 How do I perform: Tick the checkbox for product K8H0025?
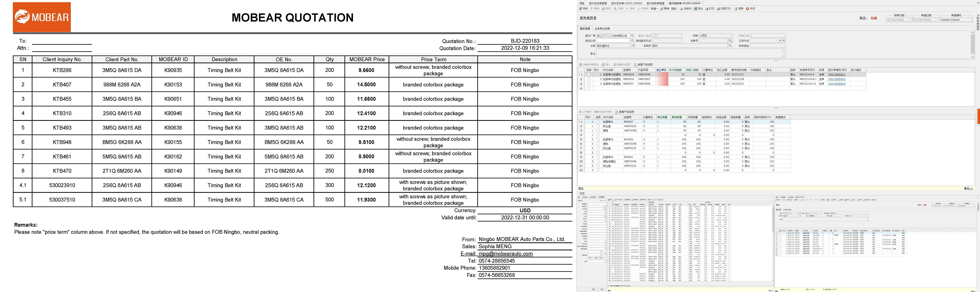(589, 74)
